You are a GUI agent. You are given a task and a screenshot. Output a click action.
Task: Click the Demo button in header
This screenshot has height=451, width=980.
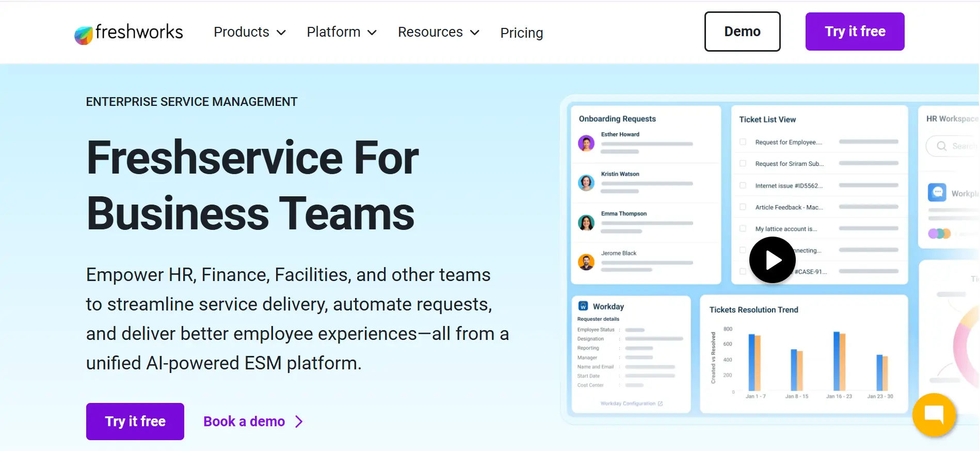tap(742, 32)
